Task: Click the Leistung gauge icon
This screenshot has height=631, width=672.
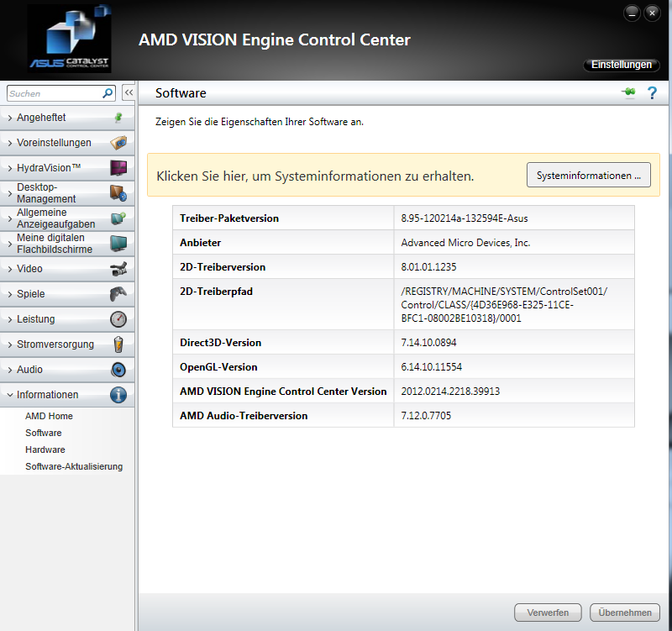Action: point(118,319)
